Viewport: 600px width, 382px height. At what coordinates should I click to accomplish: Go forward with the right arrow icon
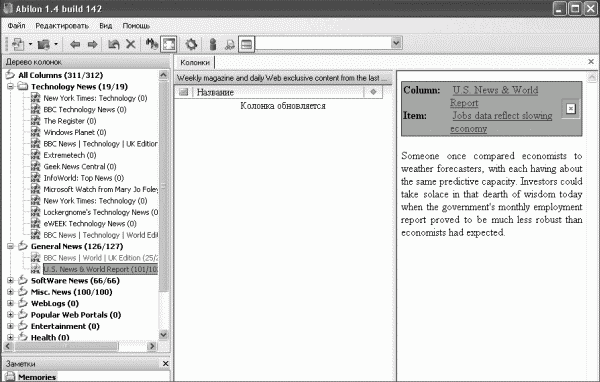[93, 44]
